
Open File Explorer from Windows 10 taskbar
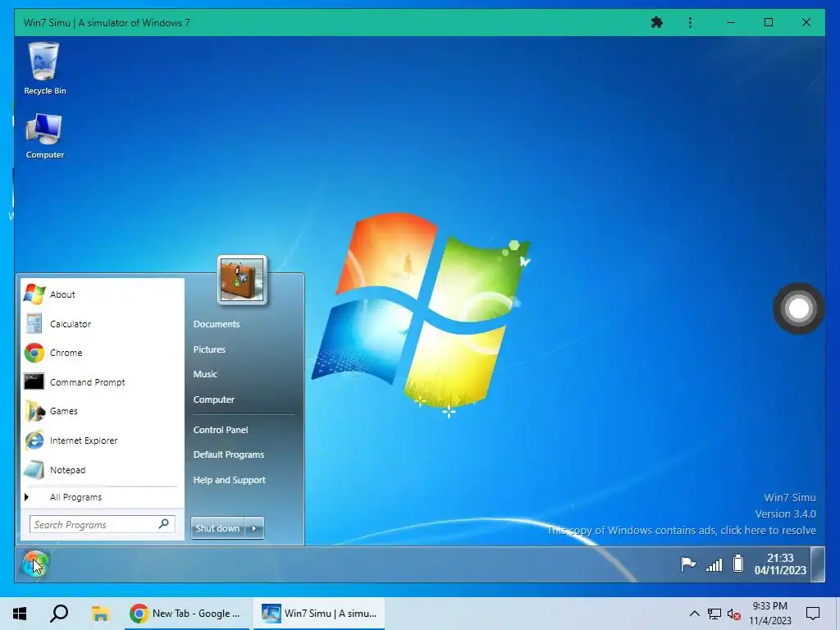(x=100, y=614)
